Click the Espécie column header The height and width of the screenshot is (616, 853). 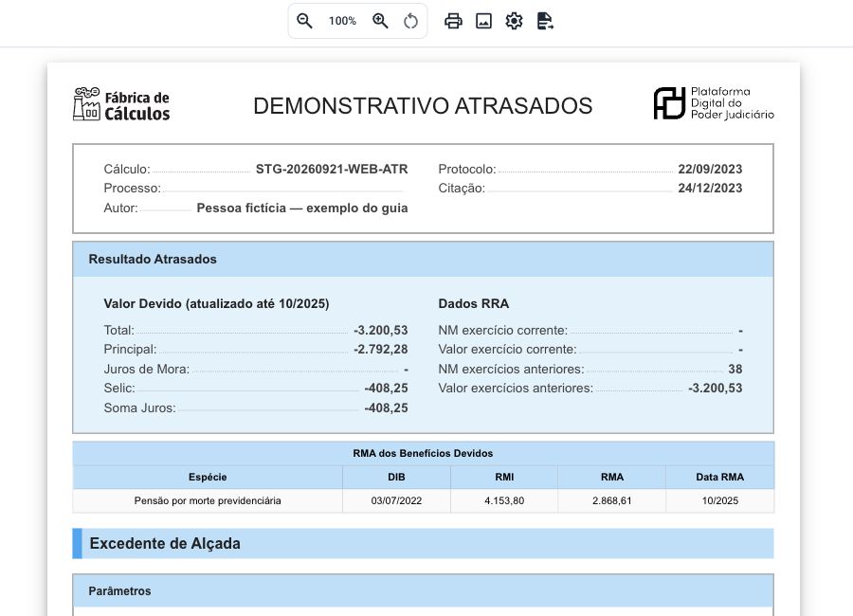coord(208,478)
